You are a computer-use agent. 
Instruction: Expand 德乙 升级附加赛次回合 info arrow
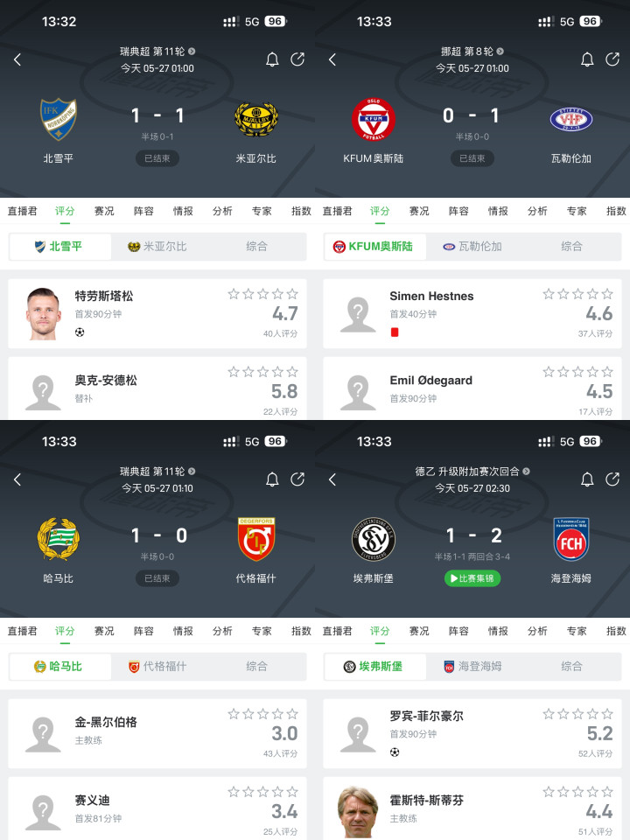tap(526, 472)
